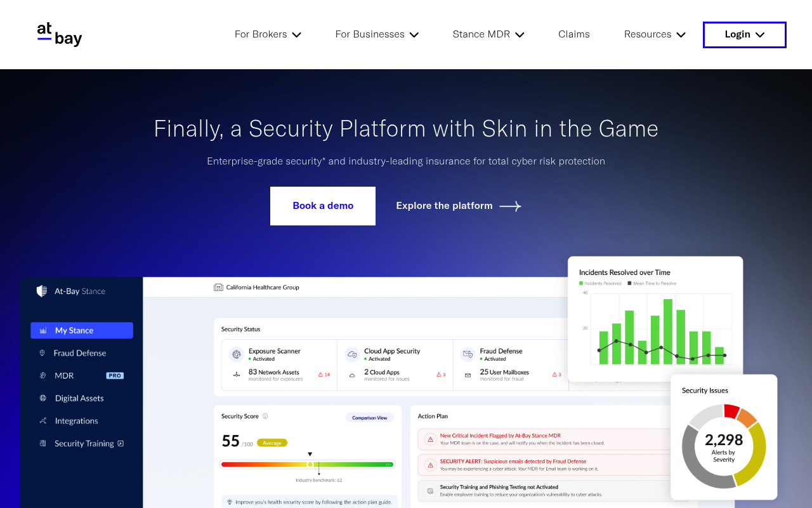Click the Security Training action plan icon

[x=430, y=491]
